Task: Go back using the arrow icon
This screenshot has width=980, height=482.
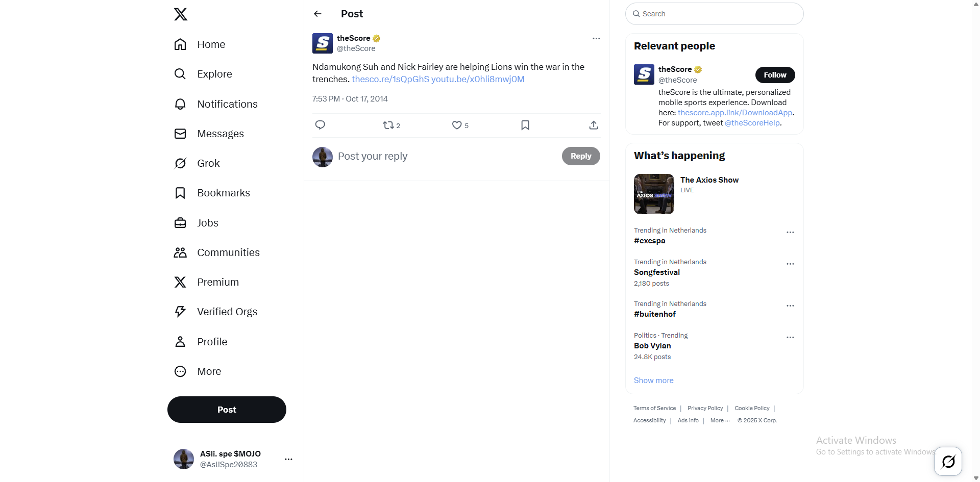Action: tap(317, 14)
